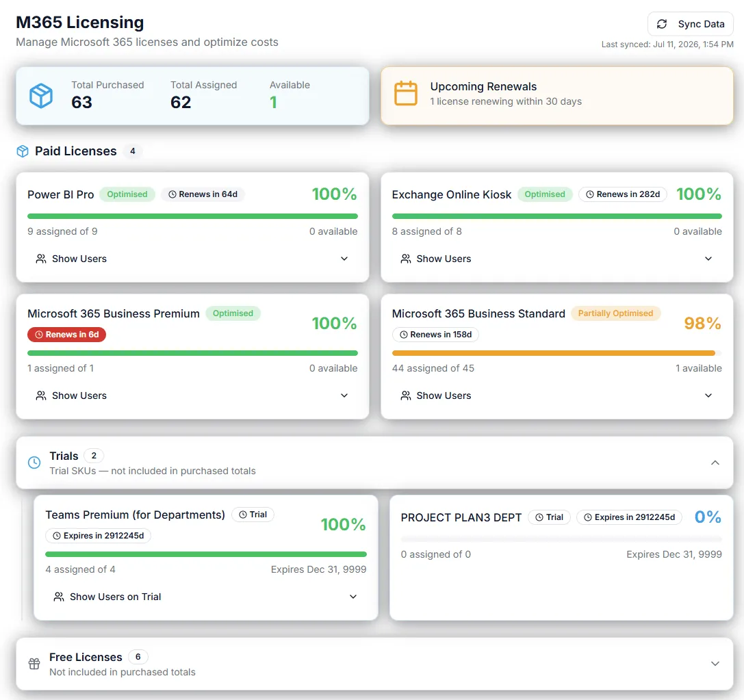Click the users icon in Teams Premium card
This screenshot has width=744, height=700.
coord(59,597)
